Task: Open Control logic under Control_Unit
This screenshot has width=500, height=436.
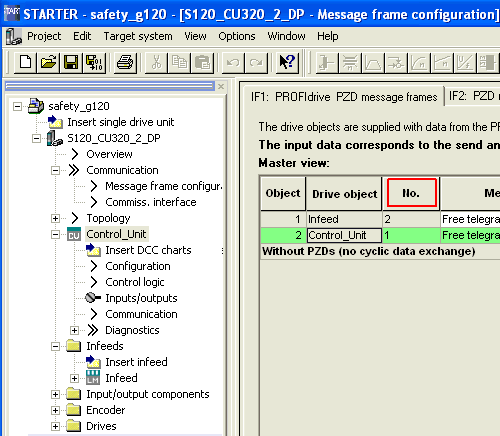Action: coord(135,282)
